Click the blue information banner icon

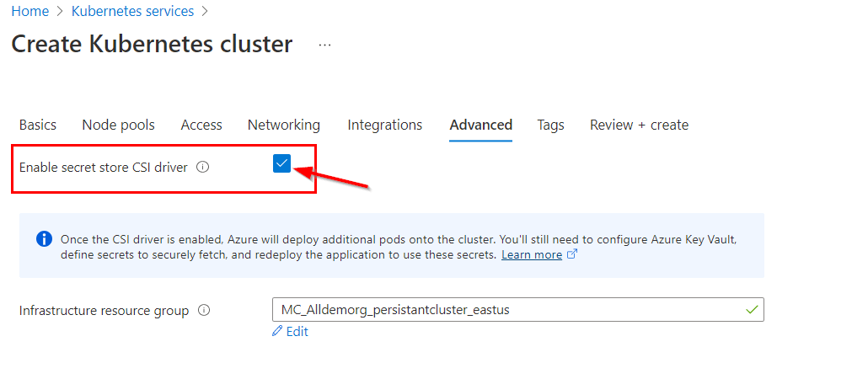[x=44, y=239]
